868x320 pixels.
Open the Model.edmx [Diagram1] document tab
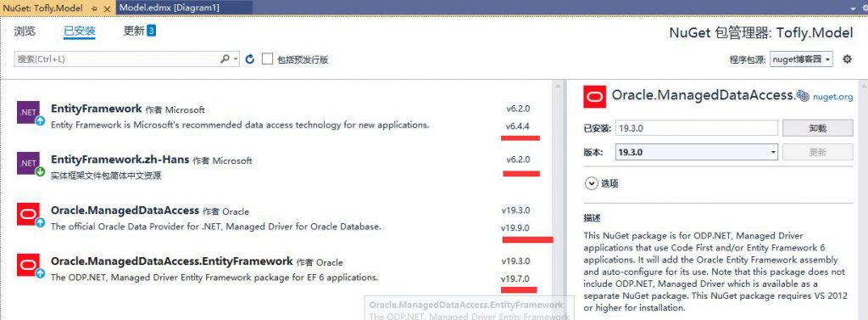[x=170, y=8]
